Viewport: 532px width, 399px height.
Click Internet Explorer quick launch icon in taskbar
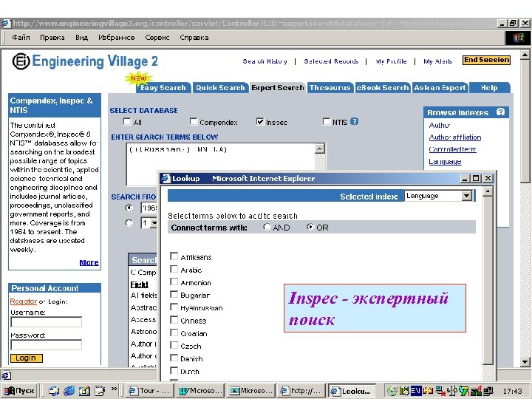[69, 391]
